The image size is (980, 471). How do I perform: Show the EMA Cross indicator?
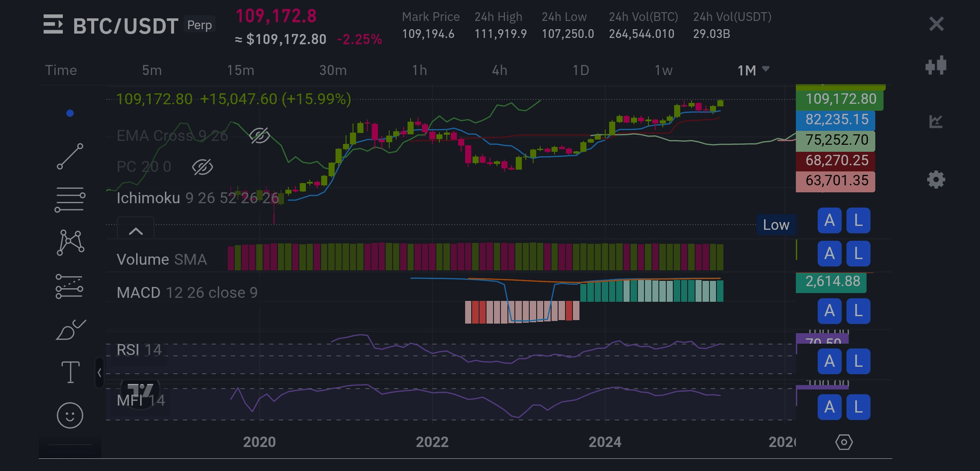[259, 136]
